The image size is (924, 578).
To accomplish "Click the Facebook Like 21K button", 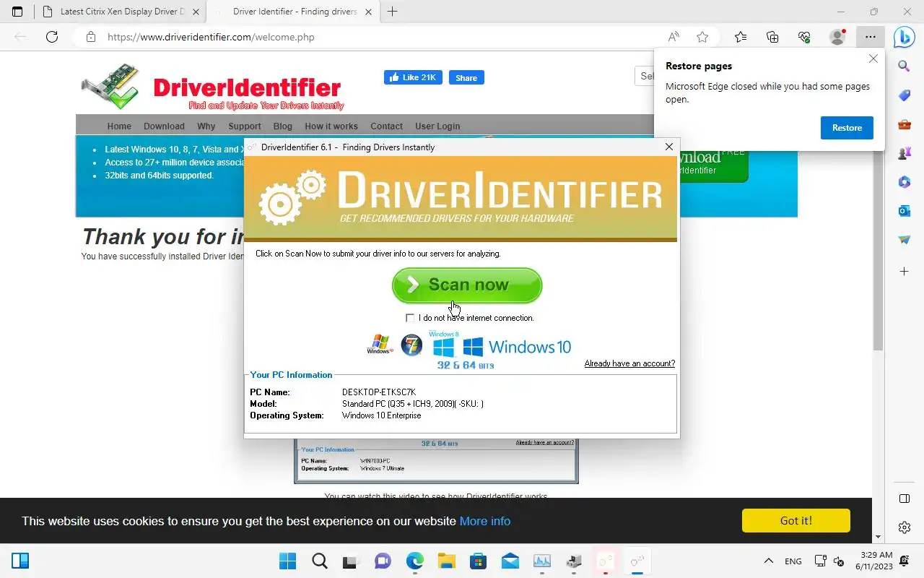I will 413,77.
